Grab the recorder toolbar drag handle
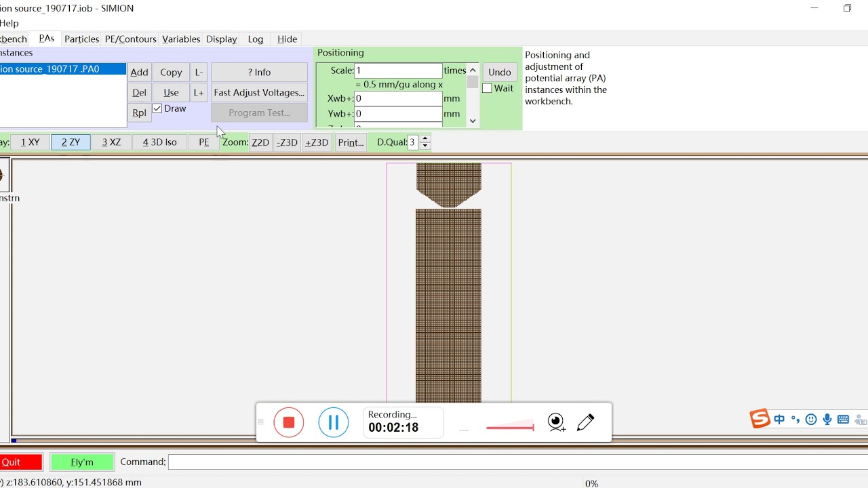868x488 pixels. [x=260, y=422]
